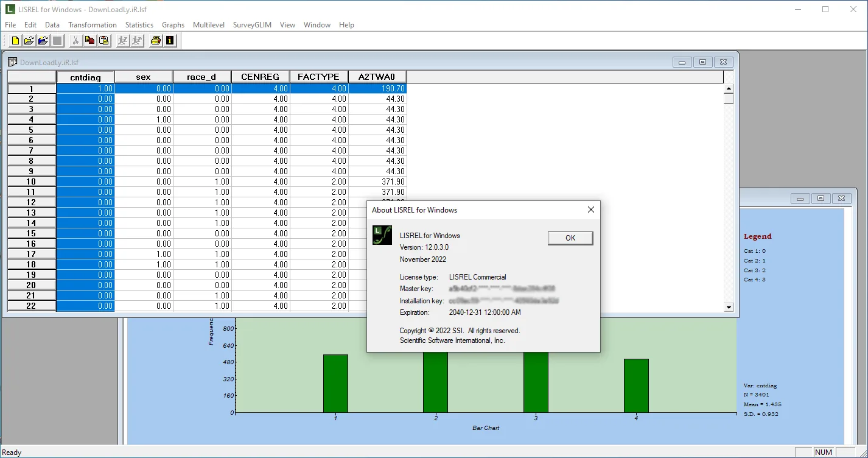Click the New file toolbar icon
Image resolution: width=868 pixels, height=458 pixels.
click(15, 41)
